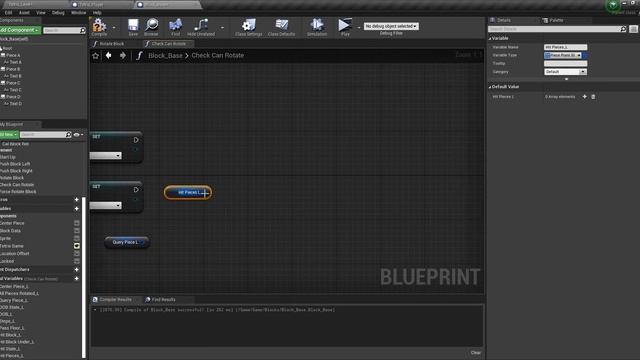Click the Add Component button
The height and width of the screenshot is (360, 640).
coord(20,30)
